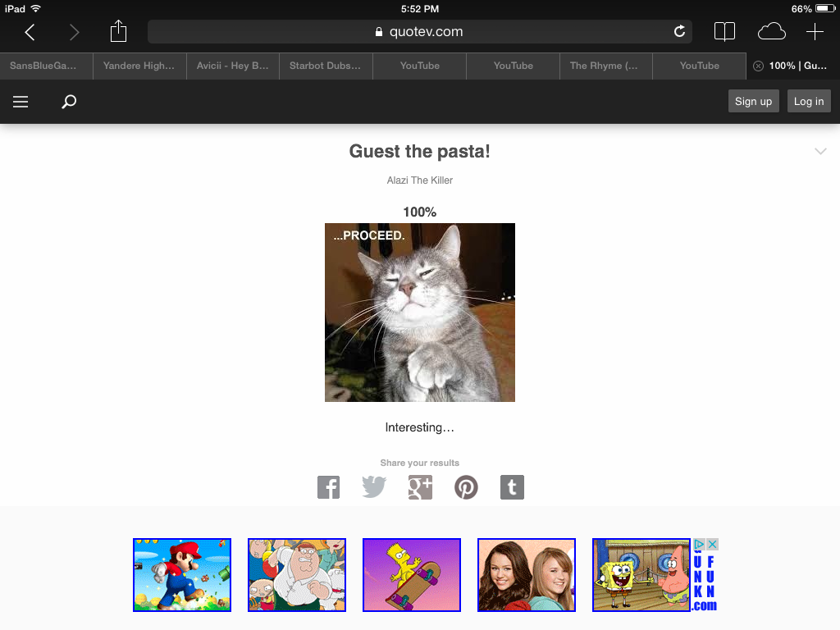Image resolution: width=840 pixels, height=630 pixels.
Task: Open the iCloud tabs icon
Action: 771,32
